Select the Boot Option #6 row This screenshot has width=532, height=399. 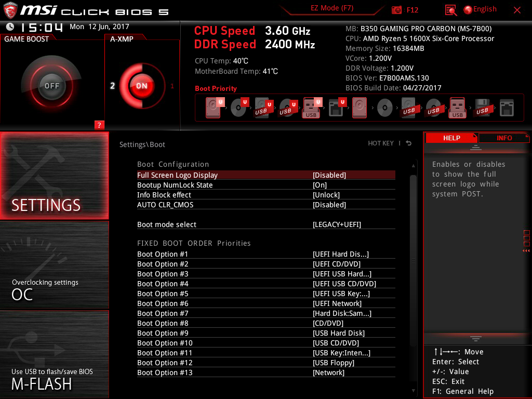click(266, 303)
